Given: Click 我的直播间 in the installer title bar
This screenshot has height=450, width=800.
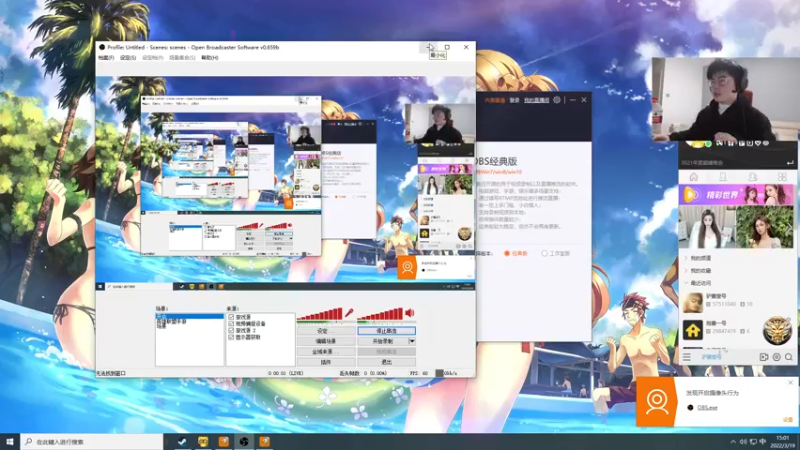Looking at the screenshot, I should (536, 100).
